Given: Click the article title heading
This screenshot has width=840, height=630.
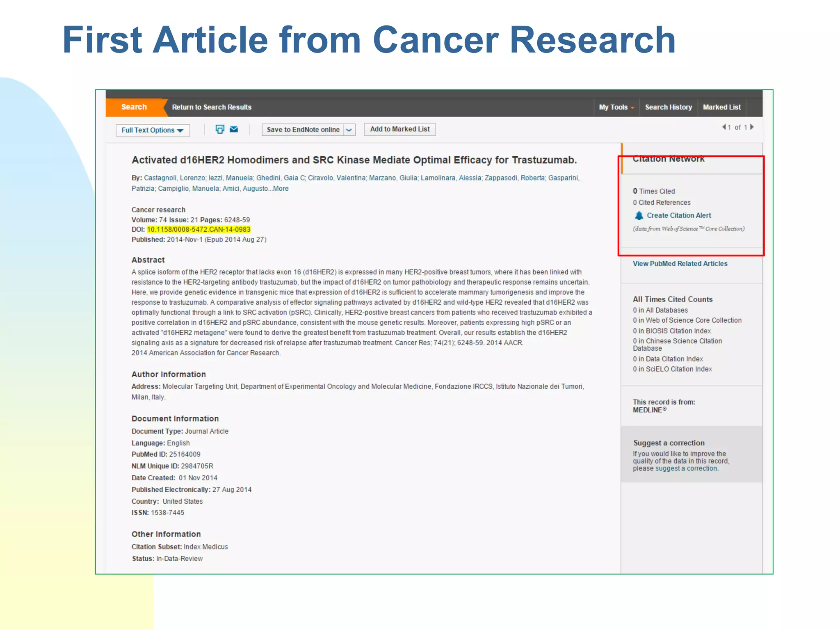Looking at the screenshot, I should (354, 160).
